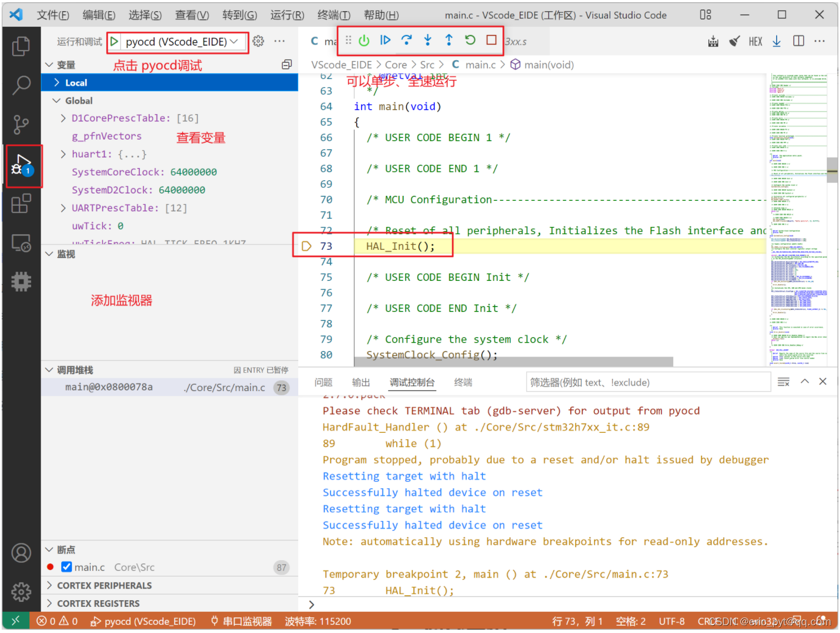Open Source Control view
Viewport: 840px width, 633px height.
(21, 125)
